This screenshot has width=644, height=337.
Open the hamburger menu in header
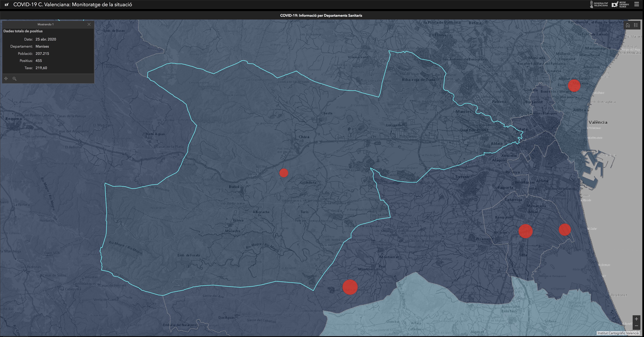tap(637, 4)
